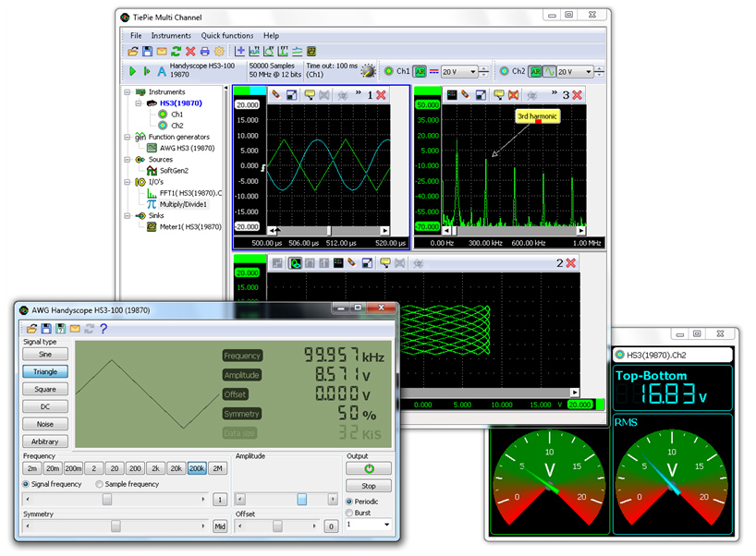This screenshot has width=756, height=556.
Task: Click blue question mark help in AWG window
Action: tap(104, 329)
